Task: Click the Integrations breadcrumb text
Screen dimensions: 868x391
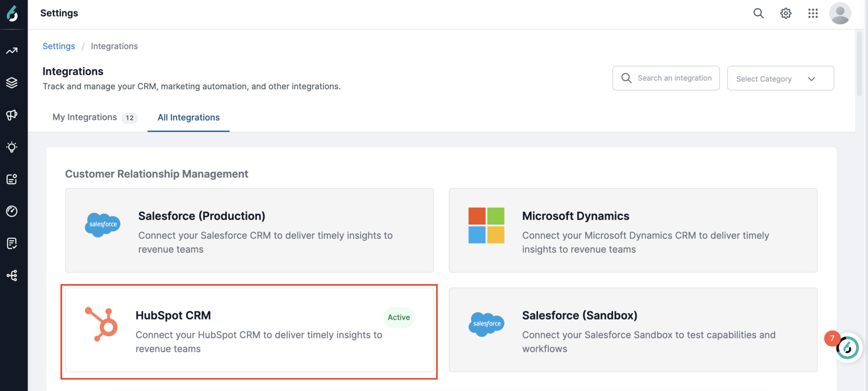Action: (x=114, y=46)
